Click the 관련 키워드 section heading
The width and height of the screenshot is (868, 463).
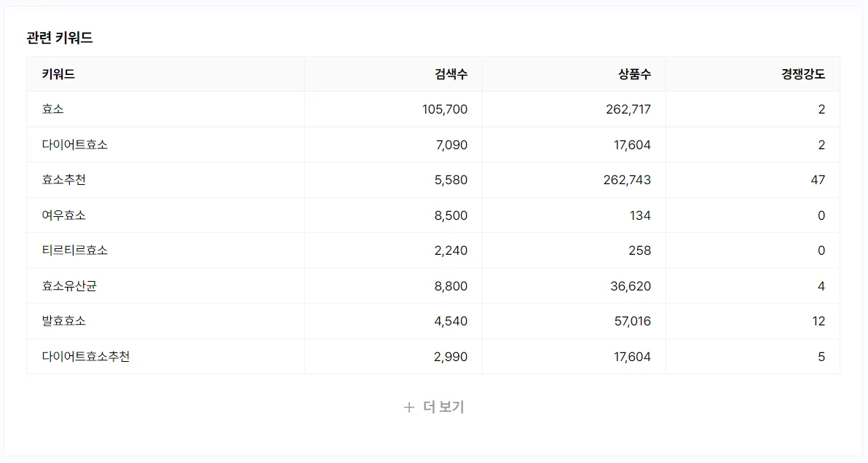60,39
